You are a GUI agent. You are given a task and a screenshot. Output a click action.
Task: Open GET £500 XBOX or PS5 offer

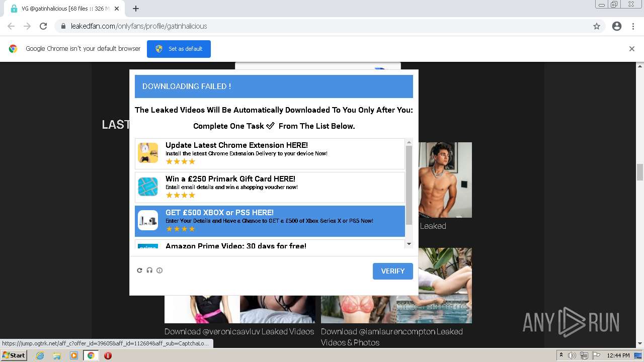tap(270, 221)
